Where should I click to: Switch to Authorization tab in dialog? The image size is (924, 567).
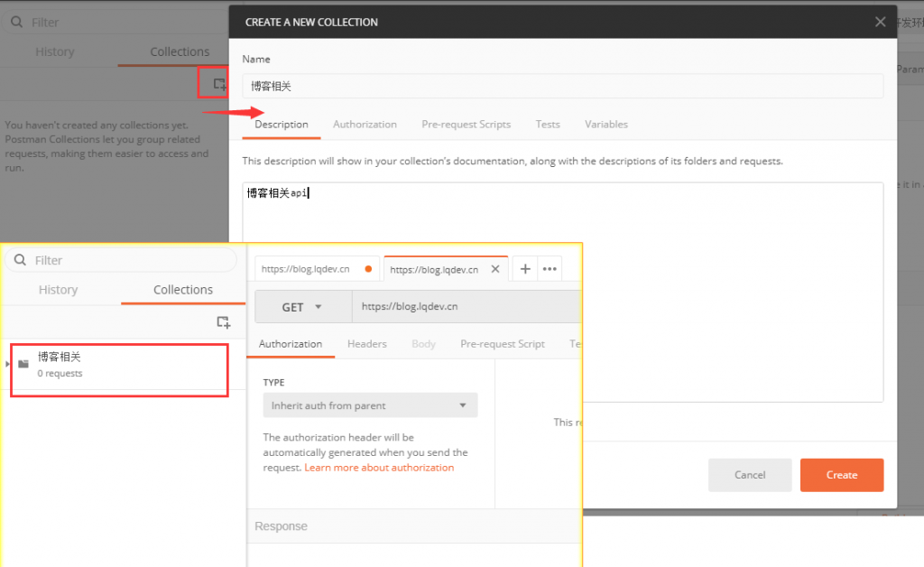(x=365, y=125)
